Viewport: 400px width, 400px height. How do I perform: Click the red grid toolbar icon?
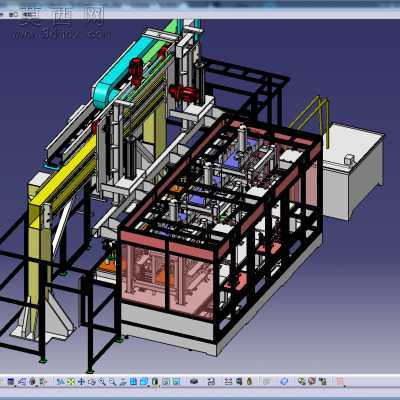point(340,382)
